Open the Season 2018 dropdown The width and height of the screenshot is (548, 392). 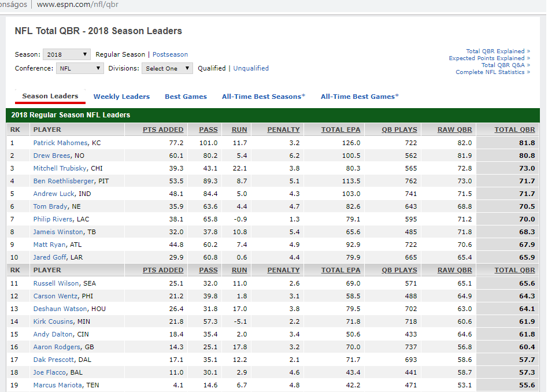click(x=66, y=54)
